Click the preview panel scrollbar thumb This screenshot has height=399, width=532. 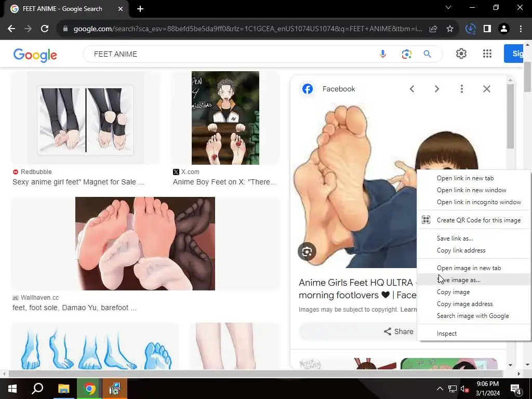[x=510, y=116]
